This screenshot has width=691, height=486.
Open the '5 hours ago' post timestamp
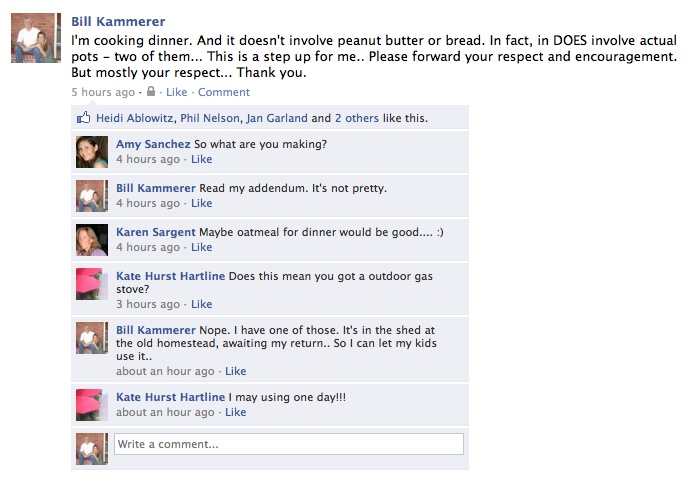(103, 92)
